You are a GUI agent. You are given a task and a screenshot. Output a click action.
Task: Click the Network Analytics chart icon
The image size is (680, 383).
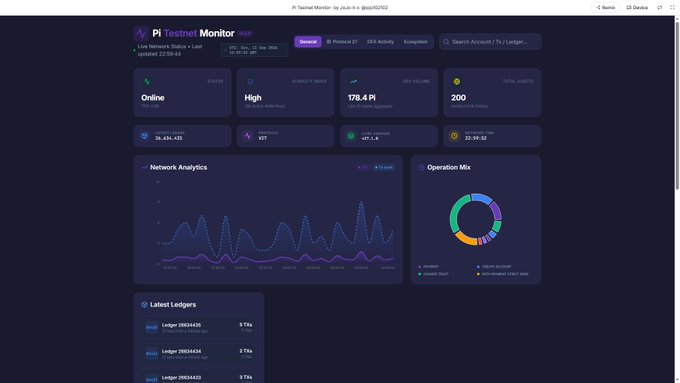pyautogui.click(x=144, y=167)
